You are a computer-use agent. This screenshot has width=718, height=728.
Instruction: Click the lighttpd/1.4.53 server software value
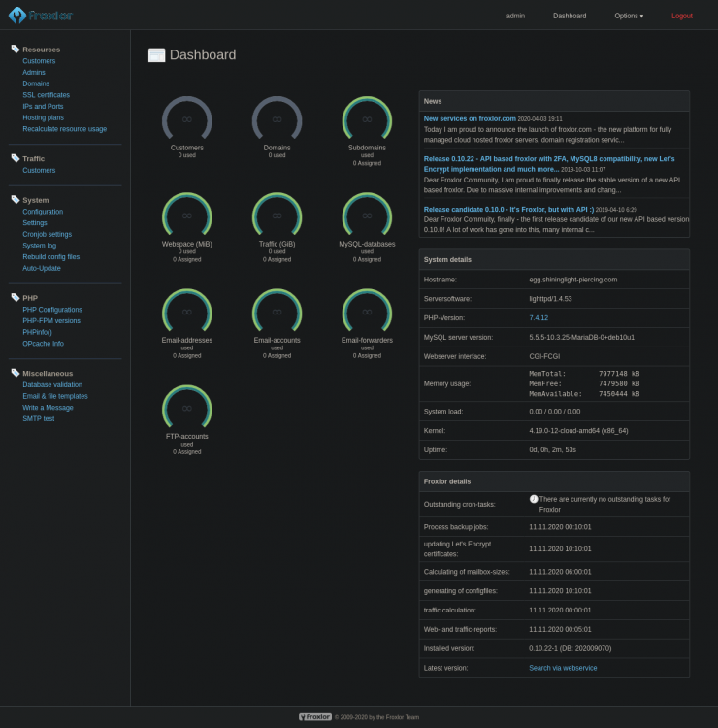coord(550,299)
